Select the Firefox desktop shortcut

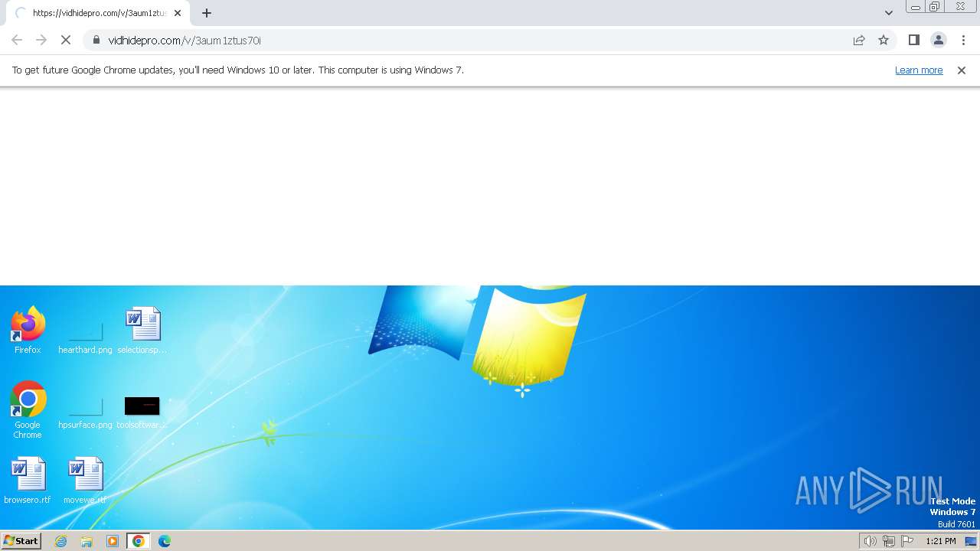[28, 330]
